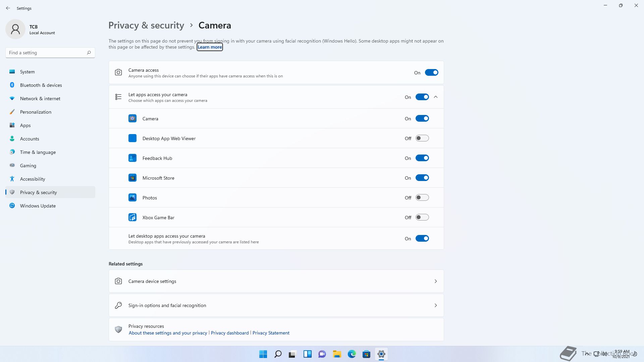Image resolution: width=644 pixels, height=362 pixels.
Task: Click the Photos app icon in list
Action: pos(132,198)
